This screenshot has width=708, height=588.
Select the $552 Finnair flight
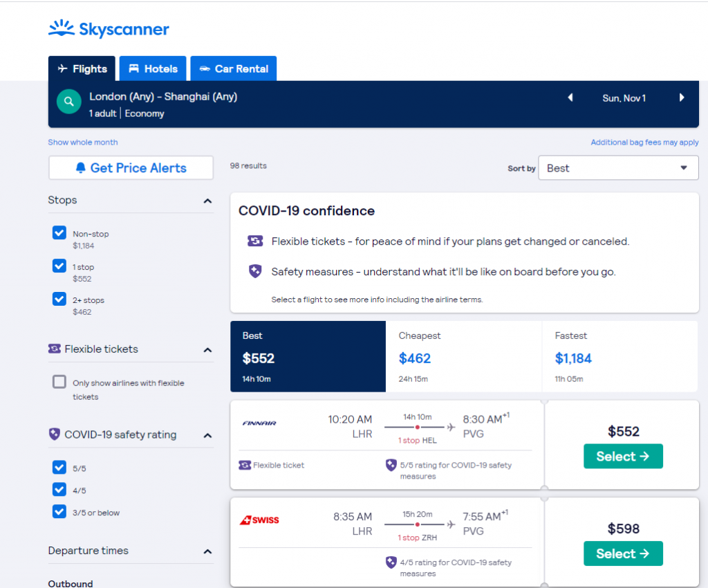(x=623, y=456)
